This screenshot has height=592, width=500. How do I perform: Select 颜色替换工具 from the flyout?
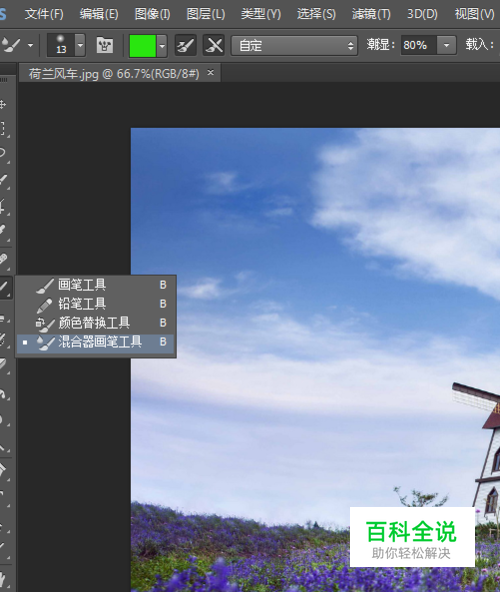pyautogui.click(x=96, y=323)
